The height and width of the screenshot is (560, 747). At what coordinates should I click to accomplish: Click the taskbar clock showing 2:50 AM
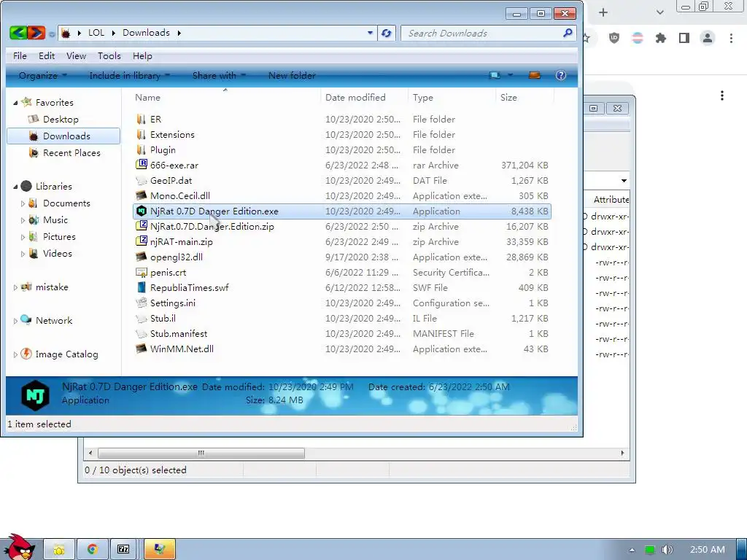(708, 550)
